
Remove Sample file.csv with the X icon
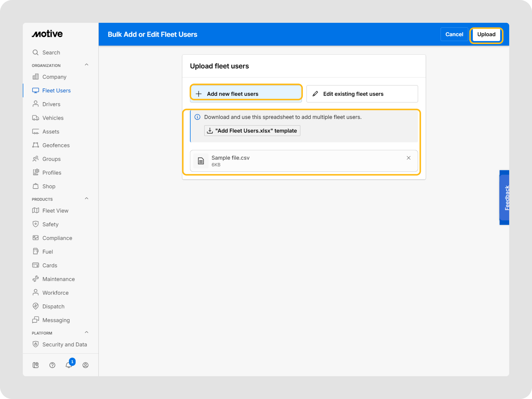click(x=408, y=158)
